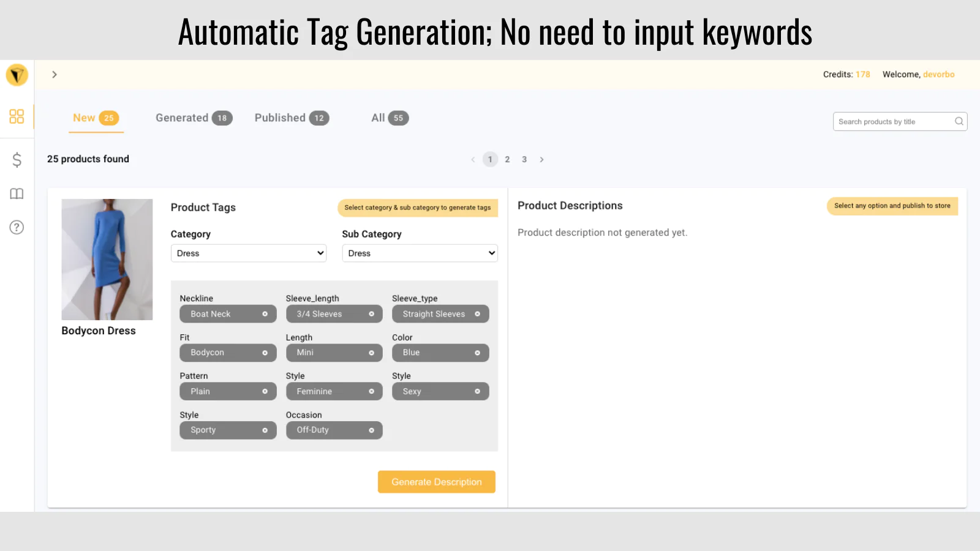Image resolution: width=980 pixels, height=551 pixels.
Task: Delete the Blue color tag
Action: [x=477, y=353]
